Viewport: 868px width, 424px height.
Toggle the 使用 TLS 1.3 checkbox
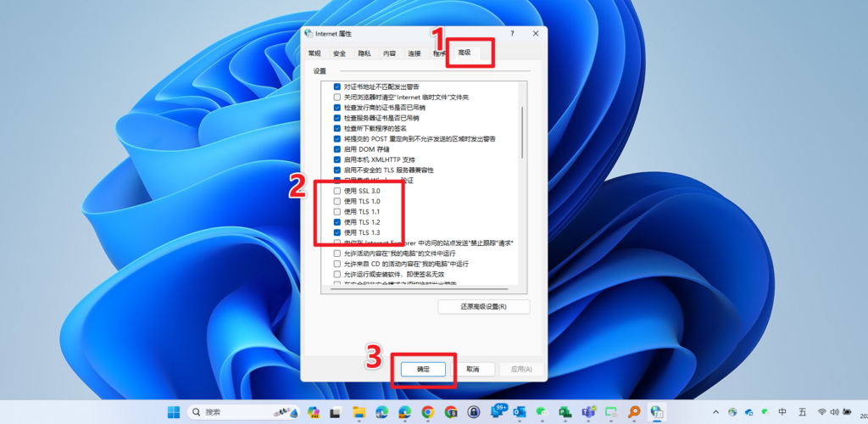click(x=337, y=232)
